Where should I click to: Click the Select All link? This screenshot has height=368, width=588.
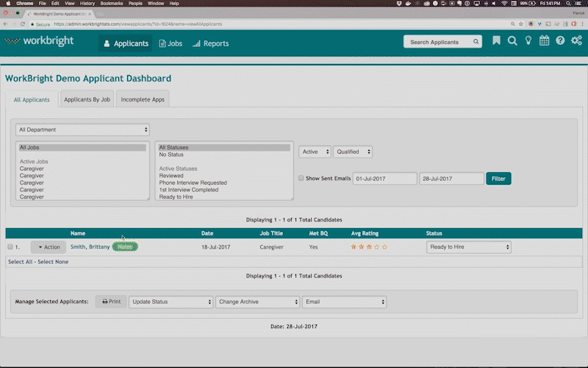tap(21, 262)
